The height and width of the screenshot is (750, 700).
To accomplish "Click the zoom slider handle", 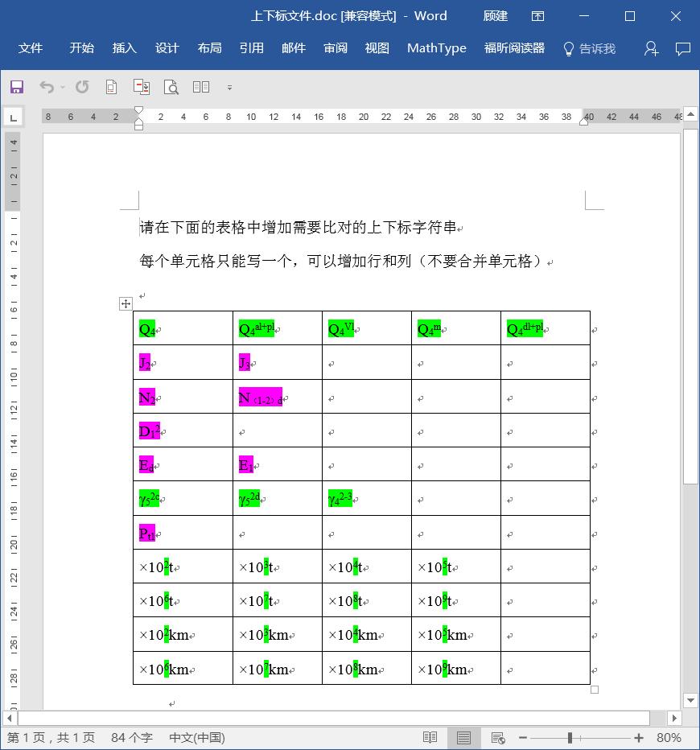I will pyautogui.click(x=570, y=737).
